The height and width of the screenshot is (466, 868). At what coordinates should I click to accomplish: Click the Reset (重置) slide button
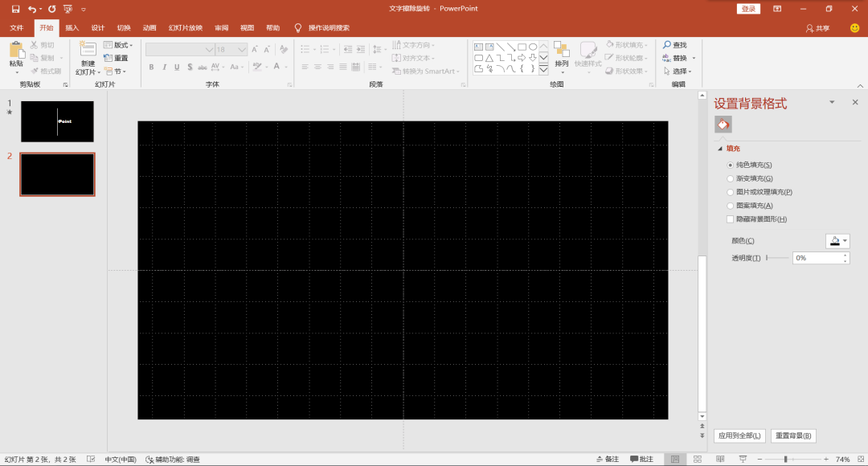(x=117, y=58)
